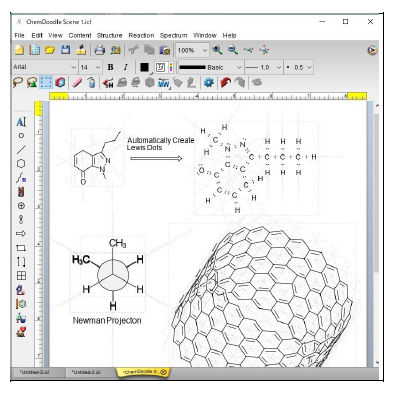Print the document with the printer icon

pos(99,50)
